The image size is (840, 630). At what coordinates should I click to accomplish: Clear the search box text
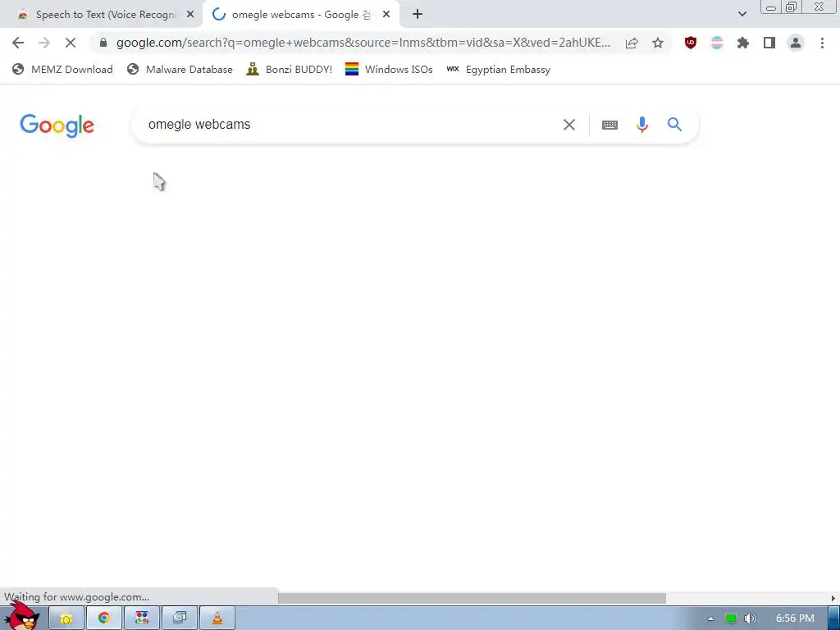[x=569, y=125]
